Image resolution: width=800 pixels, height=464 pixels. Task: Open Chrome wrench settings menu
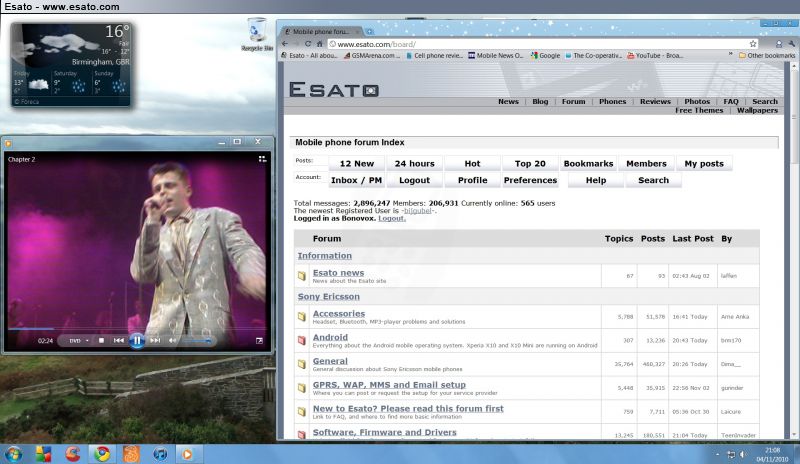pyautogui.click(x=792, y=44)
